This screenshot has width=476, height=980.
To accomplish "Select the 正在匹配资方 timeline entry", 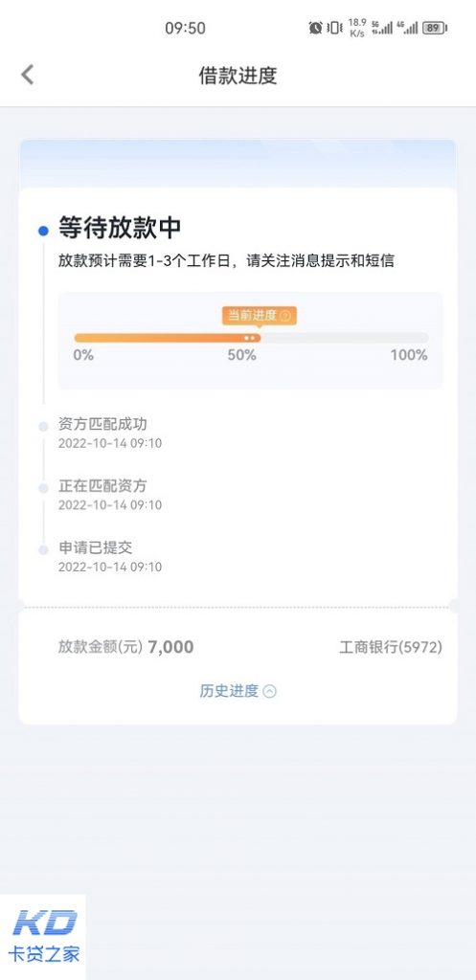I will point(110,495).
